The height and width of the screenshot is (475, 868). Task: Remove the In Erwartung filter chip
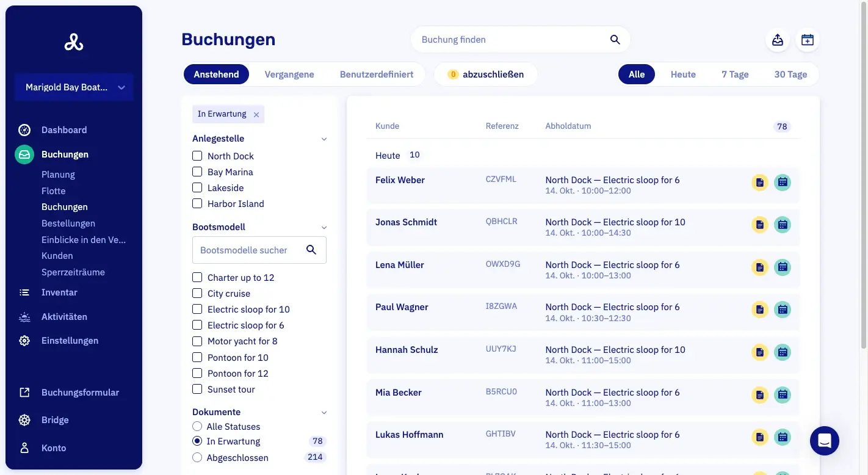click(x=256, y=115)
